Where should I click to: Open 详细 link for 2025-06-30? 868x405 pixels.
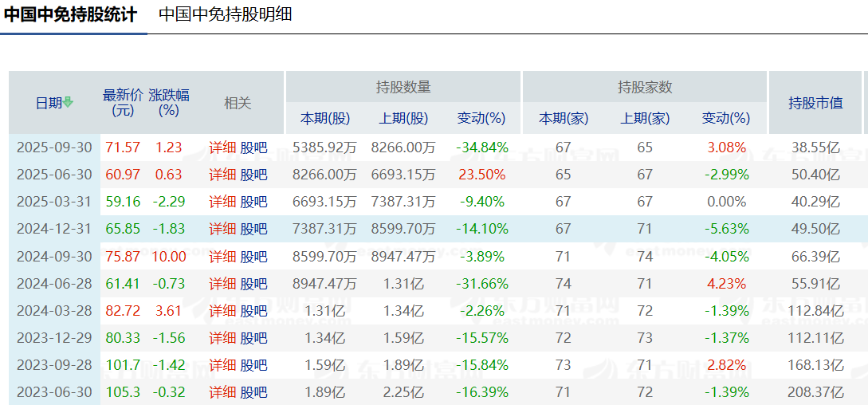222,175
